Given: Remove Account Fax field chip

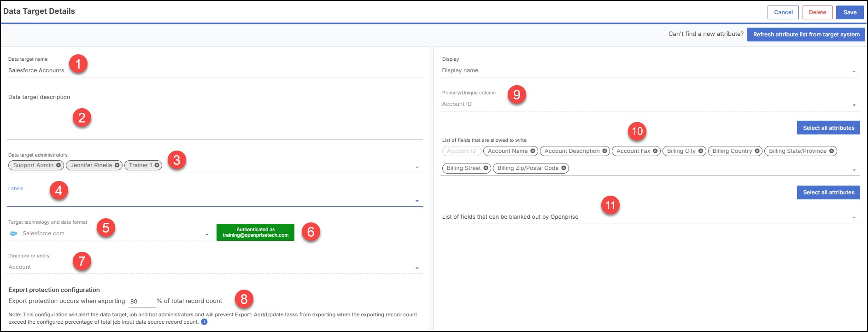Looking at the screenshot, I should [x=655, y=151].
